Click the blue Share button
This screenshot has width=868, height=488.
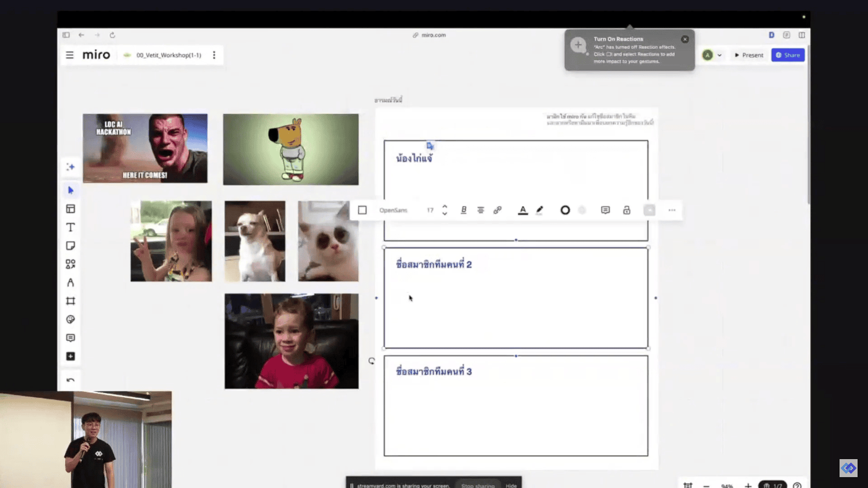pos(788,55)
